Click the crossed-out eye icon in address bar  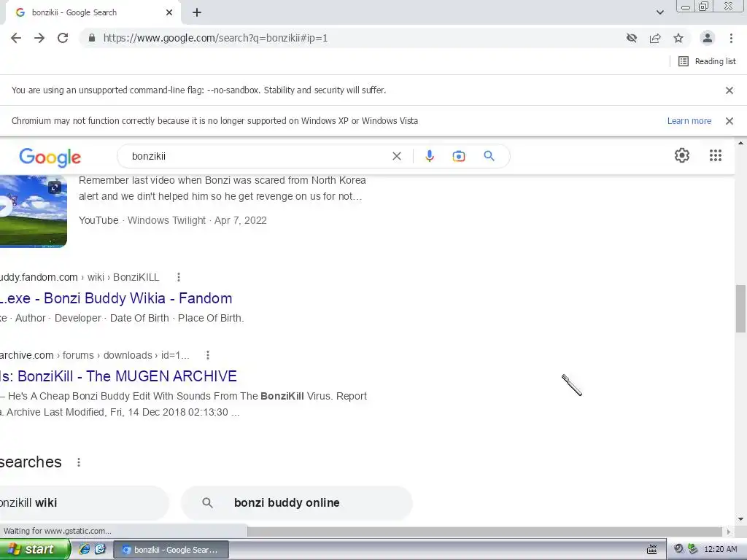pos(632,38)
